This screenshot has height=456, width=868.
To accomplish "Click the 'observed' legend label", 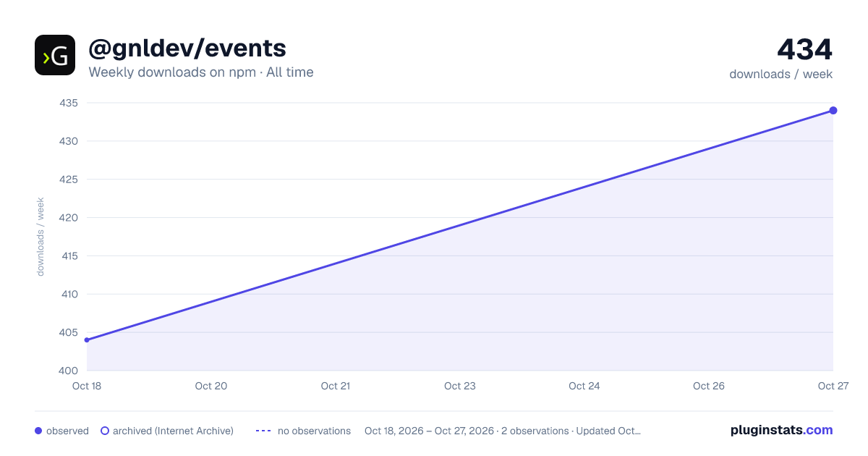I will point(67,431).
